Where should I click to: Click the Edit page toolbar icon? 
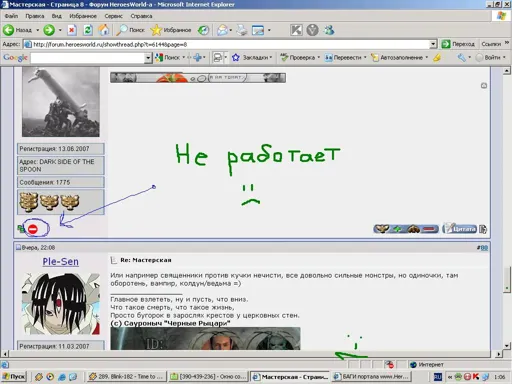pyautogui.click(x=258, y=30)
